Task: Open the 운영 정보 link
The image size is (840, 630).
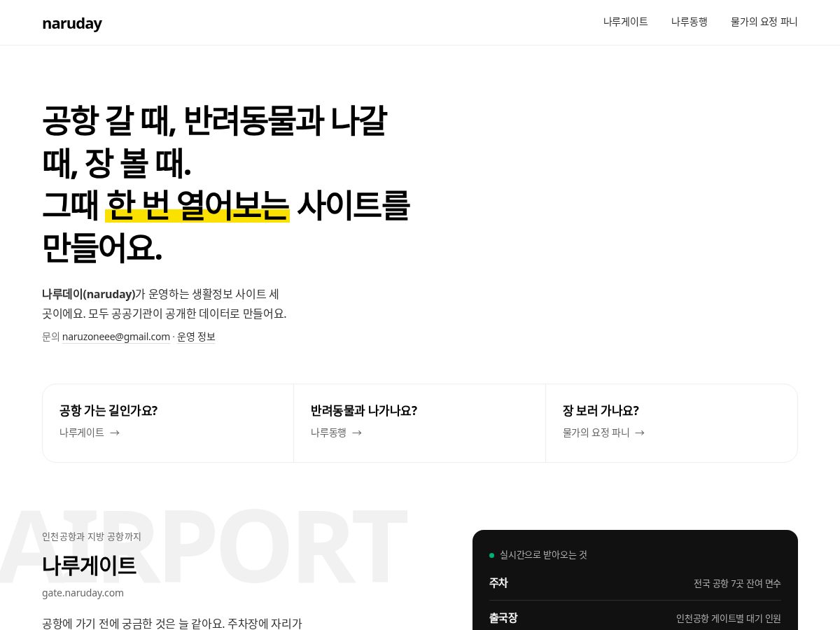Action: coord(196,337)
